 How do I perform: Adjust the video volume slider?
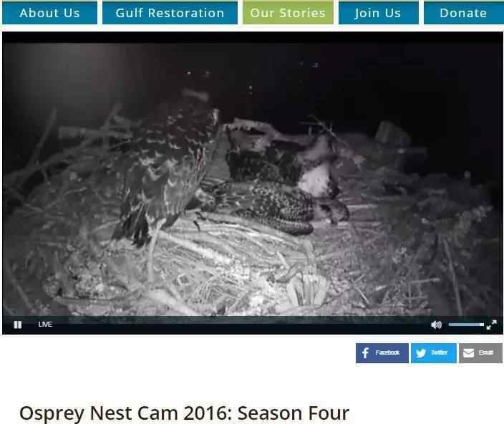point(466,325)
